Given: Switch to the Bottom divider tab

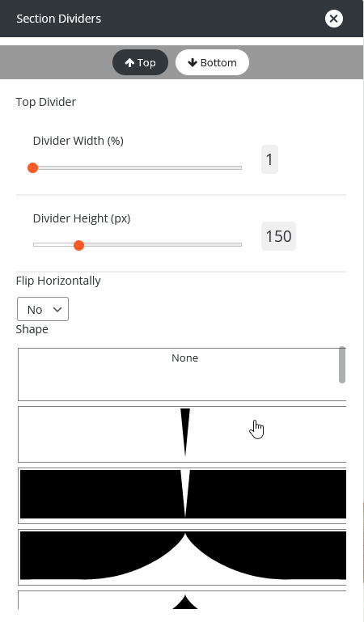Looking at the screenshot, I should pos(212,62).
